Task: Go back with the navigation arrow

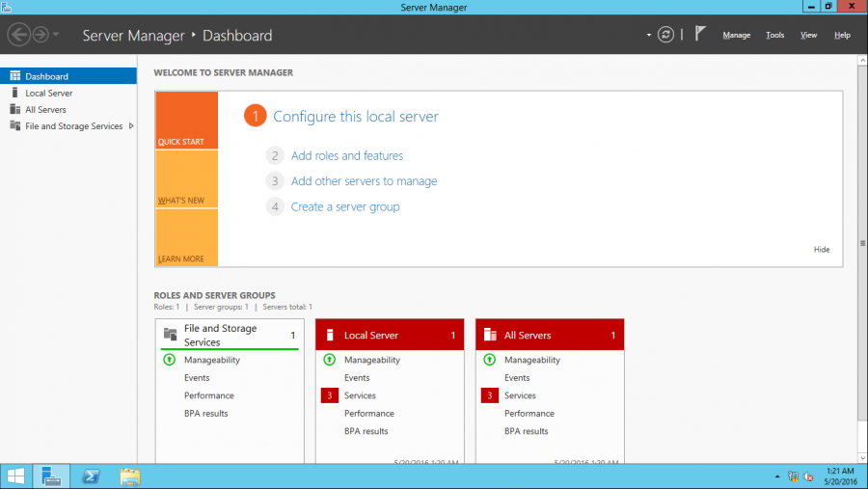Action: 19,35
